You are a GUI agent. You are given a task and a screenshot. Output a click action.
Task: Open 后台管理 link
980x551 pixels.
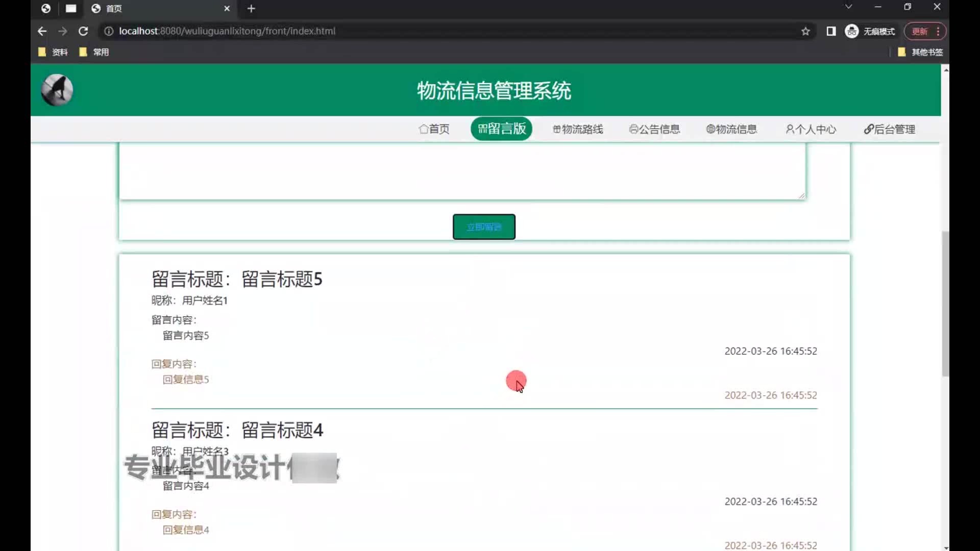[x=890, y=129]
